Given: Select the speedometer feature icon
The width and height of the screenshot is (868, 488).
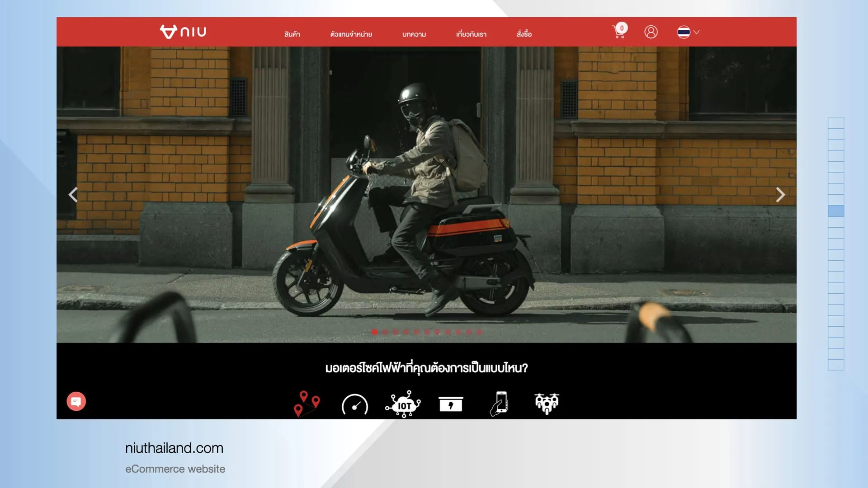Looking at the screenshot, I should [x=355, y=404].
